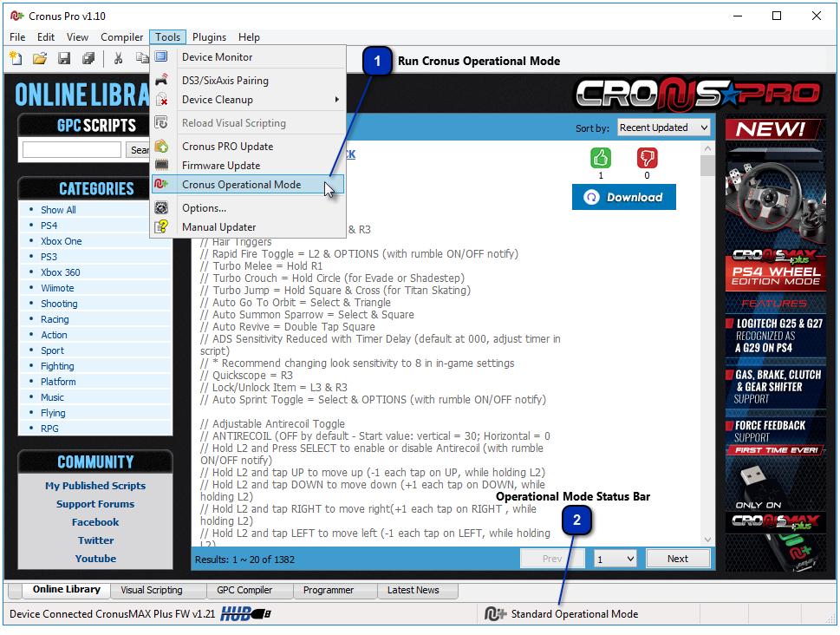Open My Published Scripts link
The image size is (840, 635).
point(95,486)
